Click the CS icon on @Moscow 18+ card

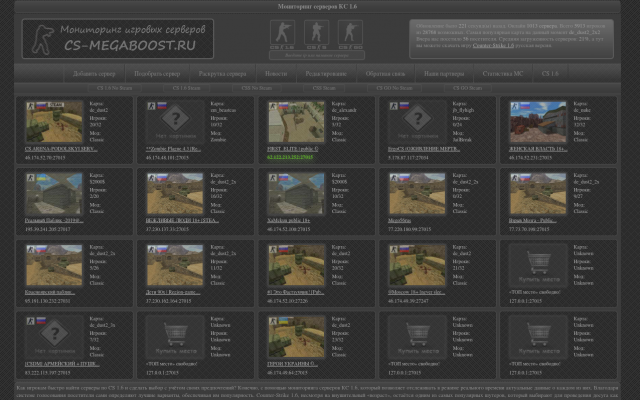pyautogui.click(x=393, y=249)
